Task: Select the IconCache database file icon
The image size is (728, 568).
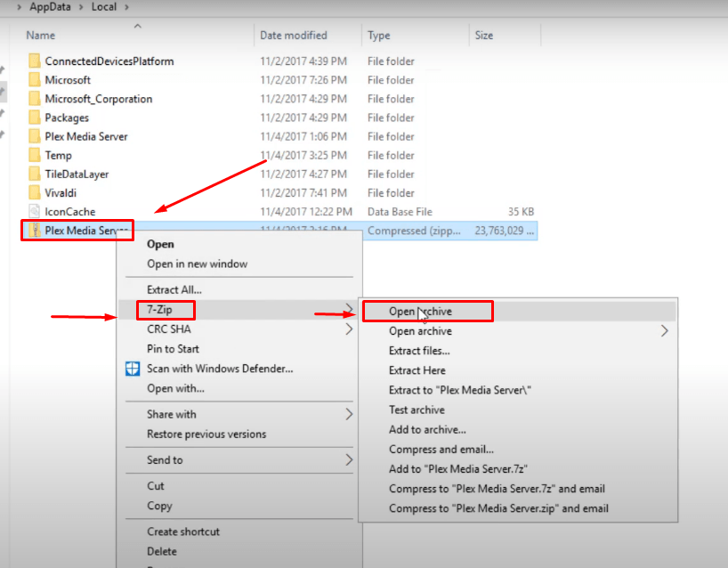Action: [35, 211]
